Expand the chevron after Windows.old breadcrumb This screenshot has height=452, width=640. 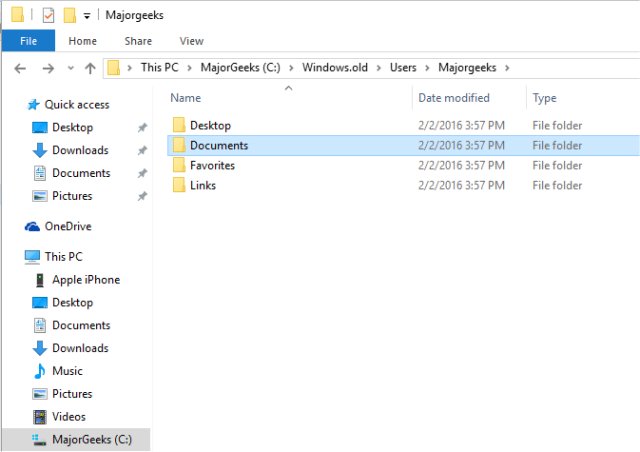[379, 68]
